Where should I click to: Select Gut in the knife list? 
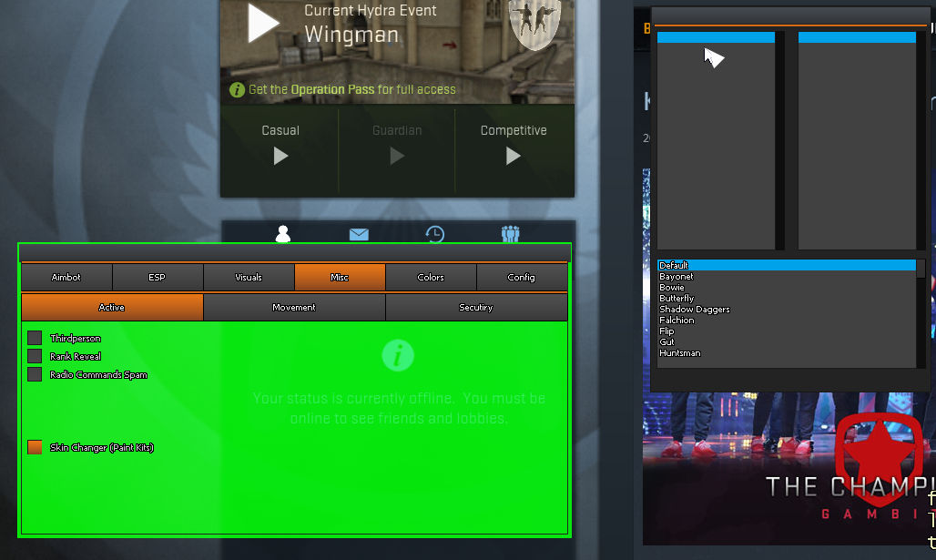tap(786, 342)
